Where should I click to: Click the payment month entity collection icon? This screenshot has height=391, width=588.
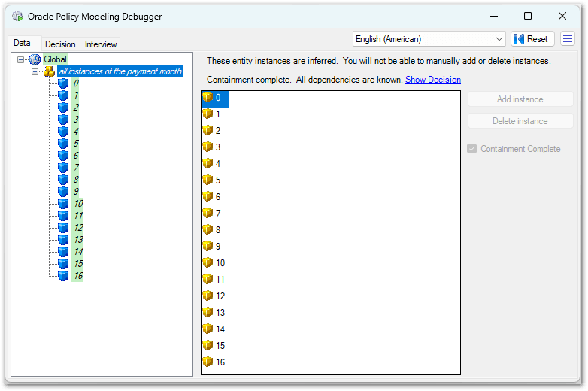(49, 71)
